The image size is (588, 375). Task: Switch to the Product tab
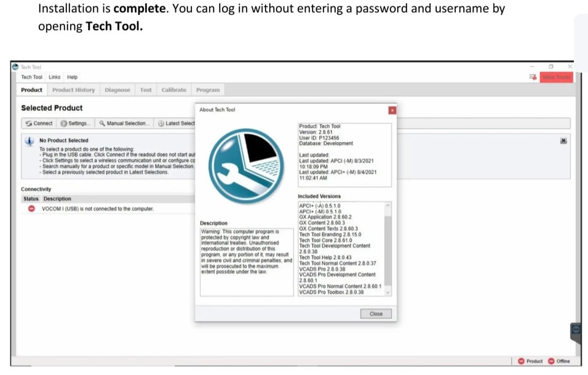(32, 90)
